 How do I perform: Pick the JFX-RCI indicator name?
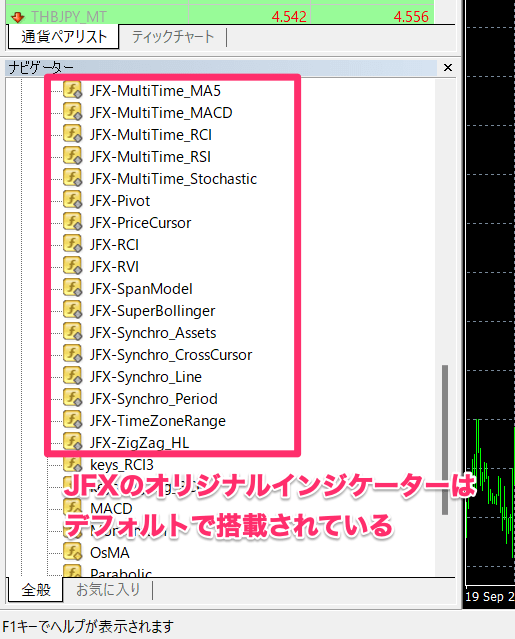114,245
